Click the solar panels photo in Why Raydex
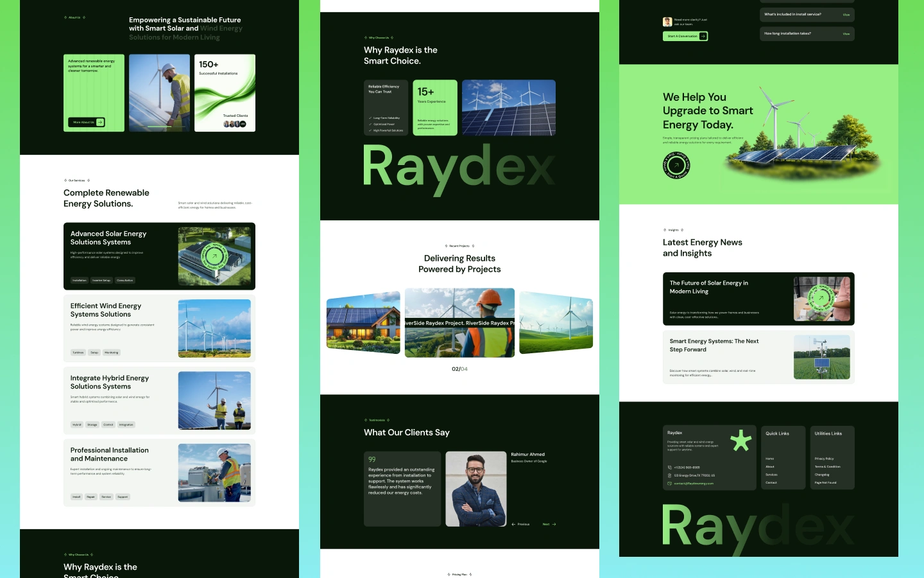Image resolution: width=924 pixels, height=578 pixels. (x=509, y=107)
